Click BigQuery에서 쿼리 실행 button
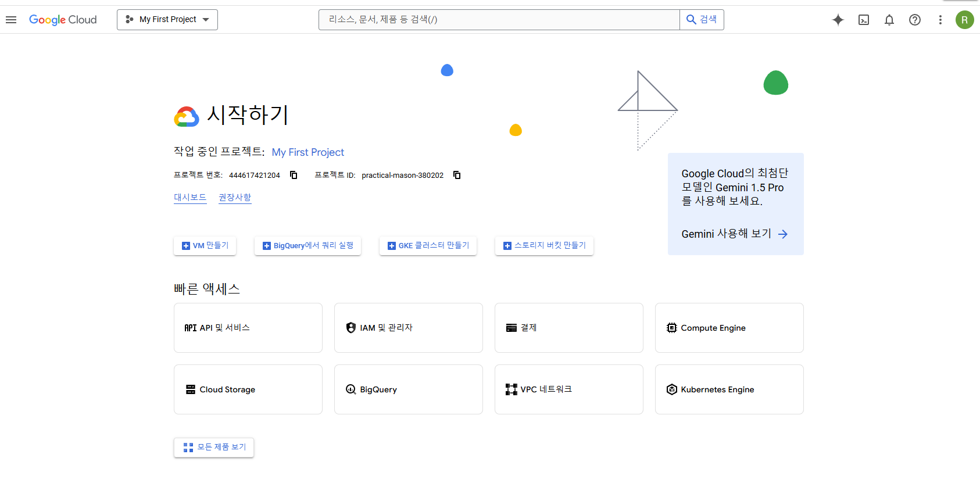This screenshot has width=980, height=483. point(308,246)
